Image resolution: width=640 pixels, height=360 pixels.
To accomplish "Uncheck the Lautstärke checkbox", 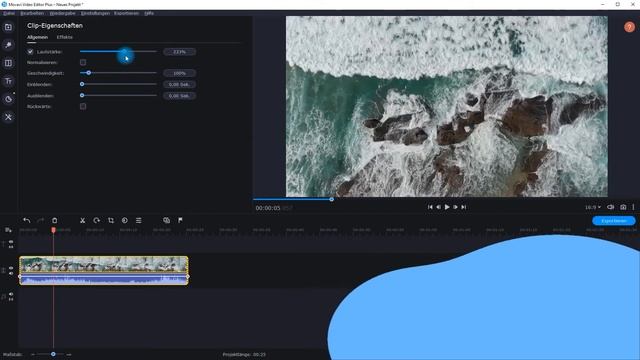I will coord(30,52).
